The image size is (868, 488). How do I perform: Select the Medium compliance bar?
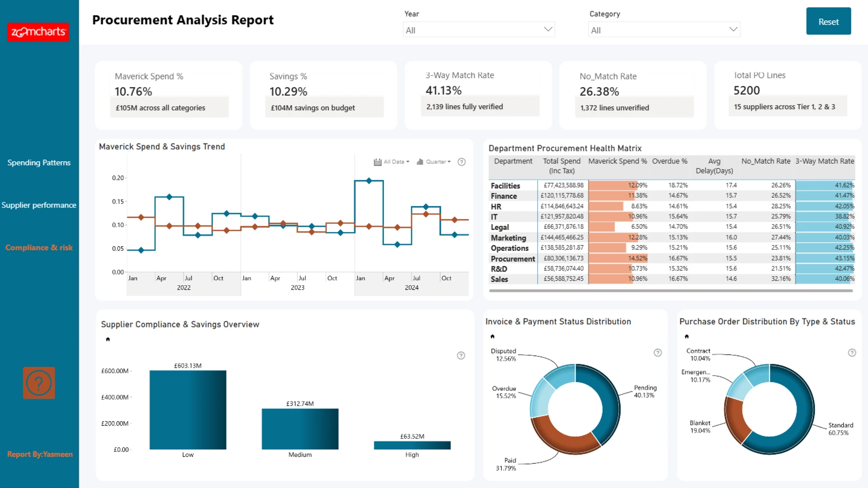click(300, 429)
